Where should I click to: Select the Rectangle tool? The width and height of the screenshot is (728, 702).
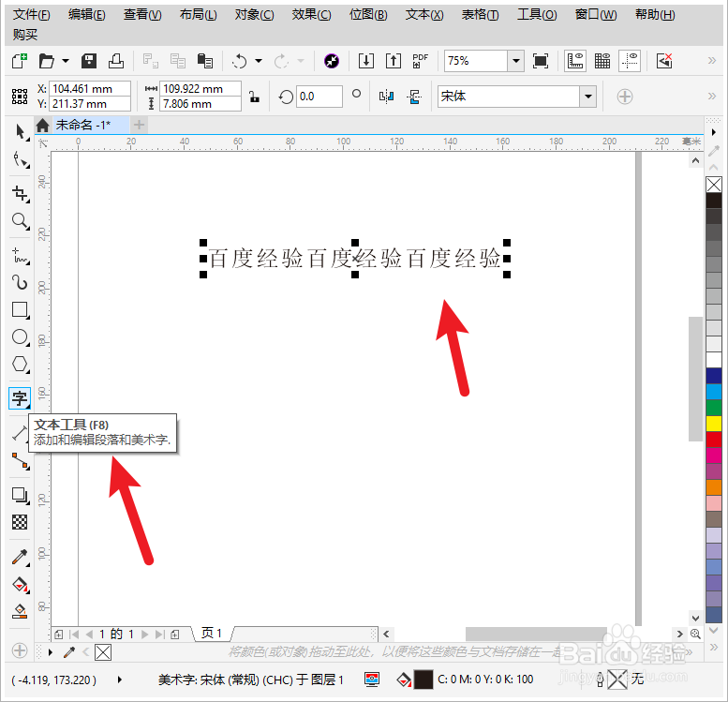(20, 309)
